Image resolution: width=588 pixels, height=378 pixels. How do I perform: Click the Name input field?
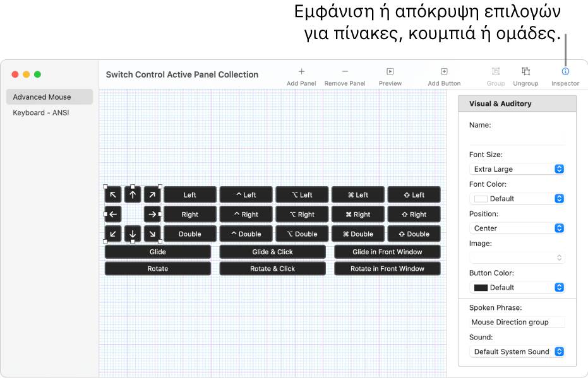[x=517, y=139]
